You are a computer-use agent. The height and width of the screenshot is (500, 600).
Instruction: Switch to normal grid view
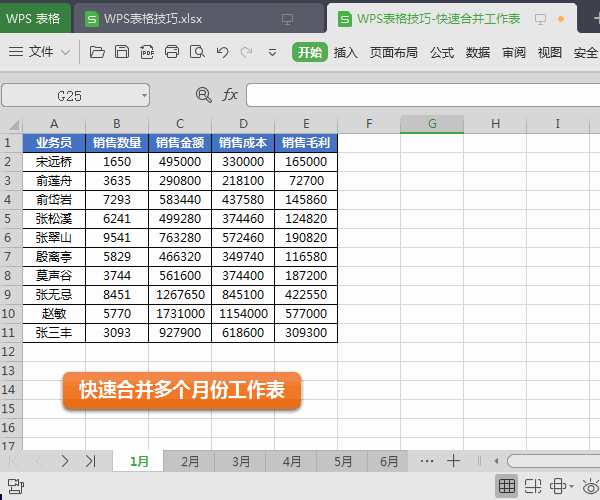pos(507,486)
